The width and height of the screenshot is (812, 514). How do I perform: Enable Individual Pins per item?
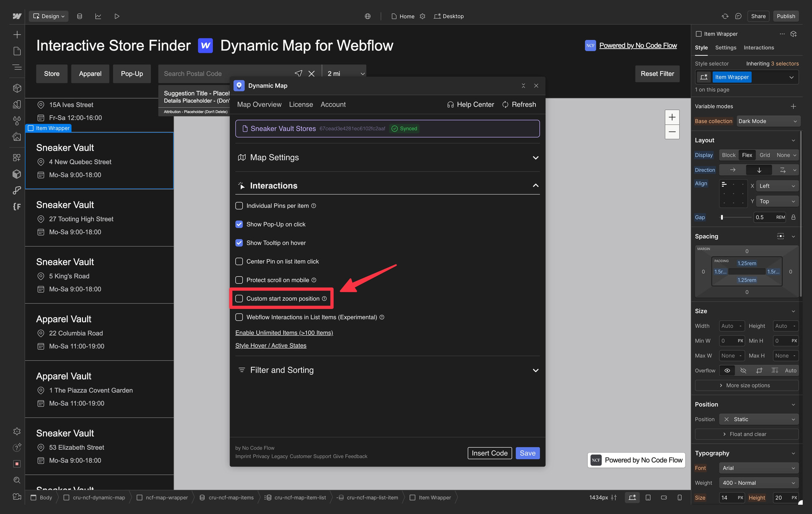[x=239, y=206]
